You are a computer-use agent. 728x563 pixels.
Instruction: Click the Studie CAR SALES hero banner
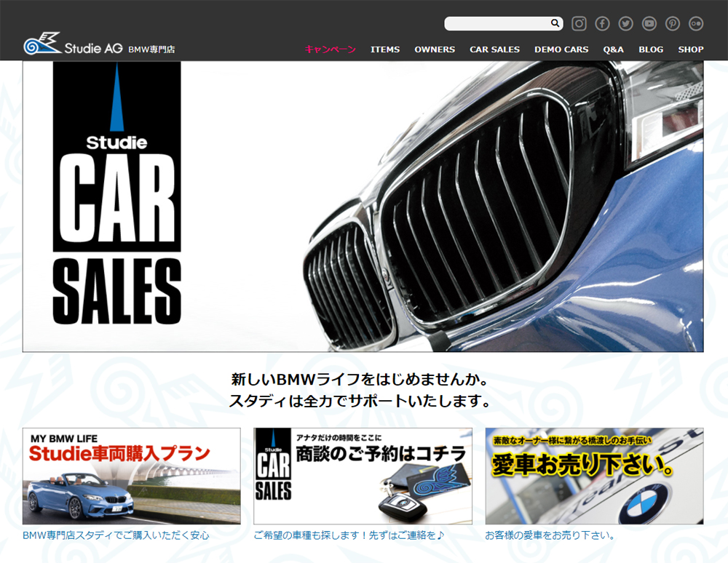[x=363, y=207]
